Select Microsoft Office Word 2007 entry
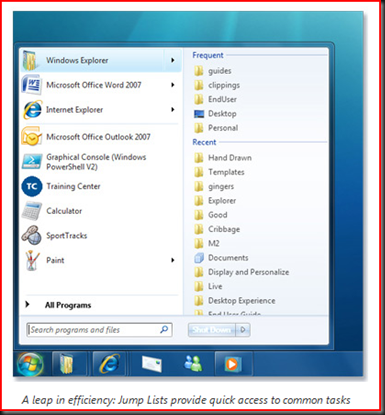Viewport: 385px width, 415px height. point(100,85)
